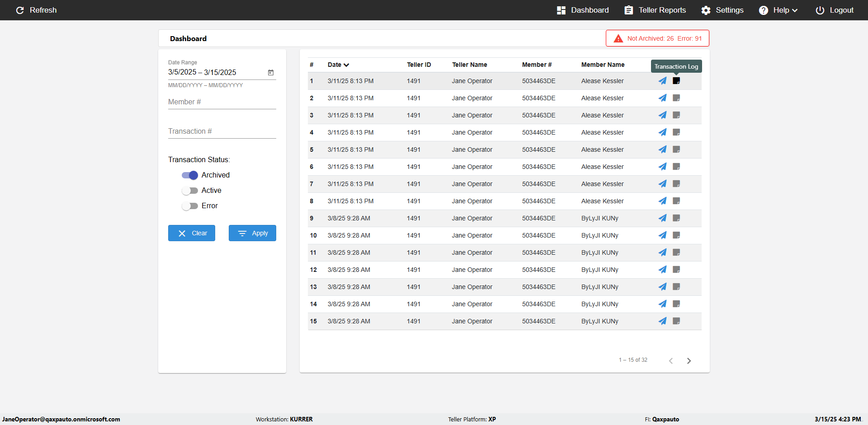The width and height of the screenshot is (868, 425).
Task: Disable the Archived status toggle
Action: [x=190, y=175]
